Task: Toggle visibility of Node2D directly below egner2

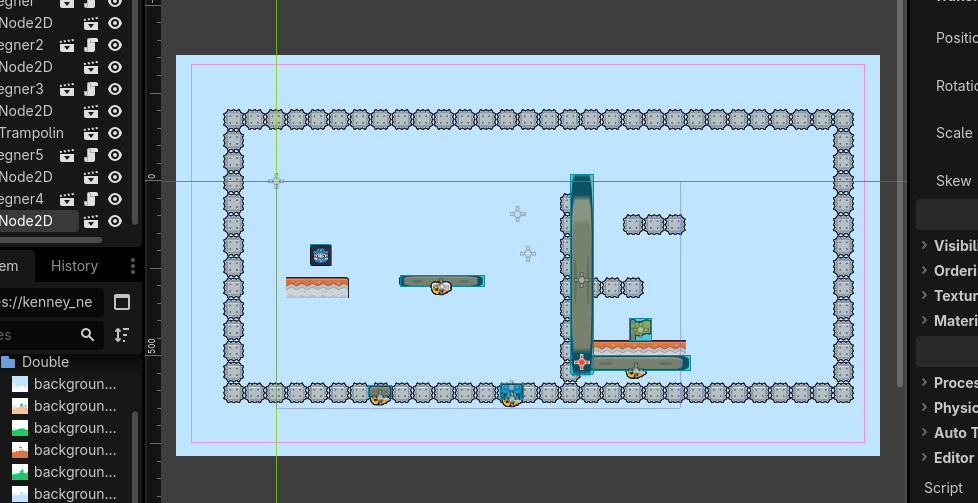Action: 115,67
